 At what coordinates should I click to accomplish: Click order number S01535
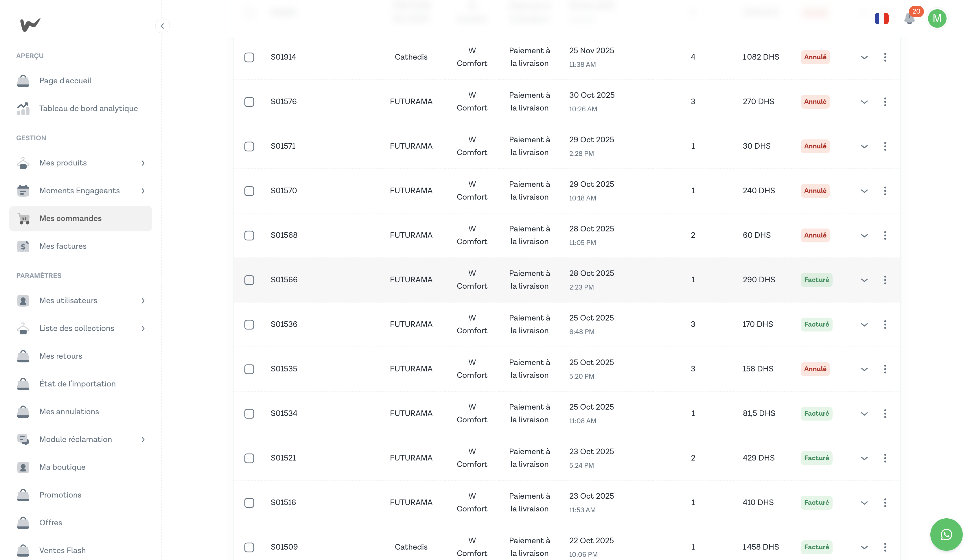[x=284, y=369]
